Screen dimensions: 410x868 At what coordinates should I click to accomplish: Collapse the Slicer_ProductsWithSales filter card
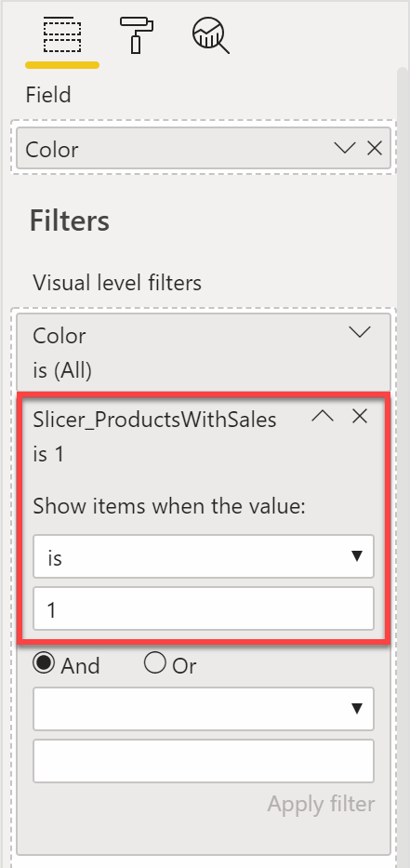323,417
